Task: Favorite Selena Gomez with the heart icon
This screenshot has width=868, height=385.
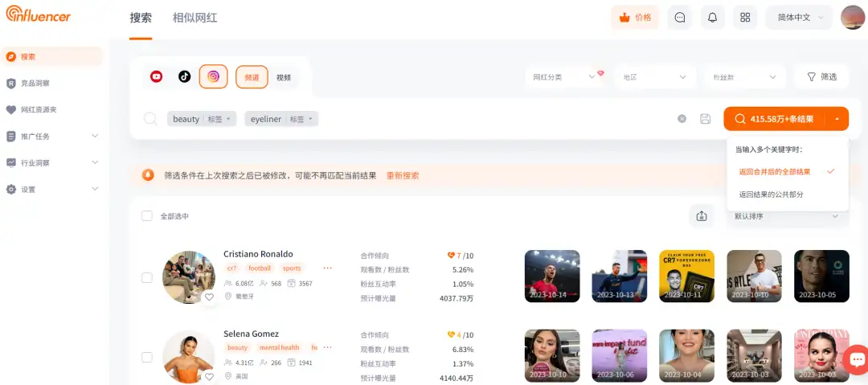Action: (x=209, y=377)
